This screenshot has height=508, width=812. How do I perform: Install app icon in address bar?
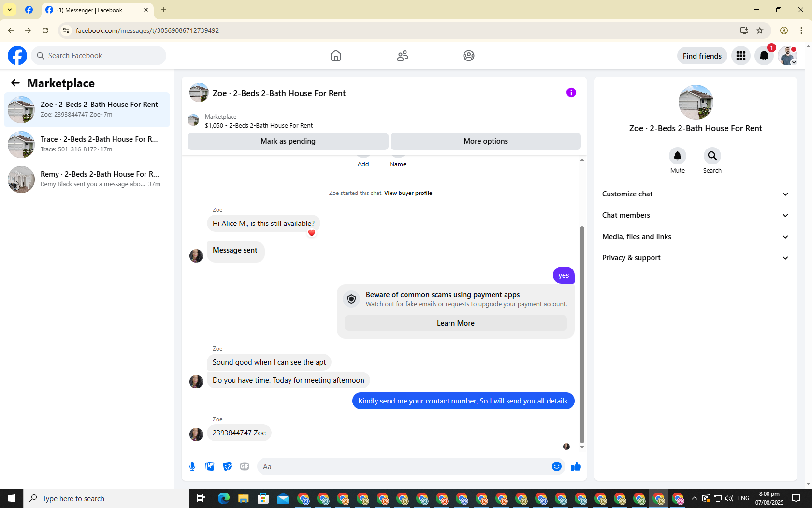(x=744, y=30)
